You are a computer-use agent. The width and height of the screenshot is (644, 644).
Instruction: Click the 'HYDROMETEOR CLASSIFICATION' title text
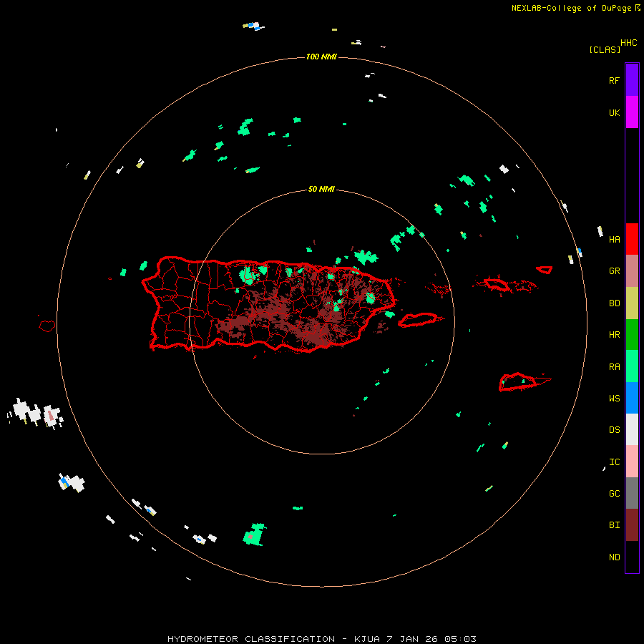(x=251, y=639)
